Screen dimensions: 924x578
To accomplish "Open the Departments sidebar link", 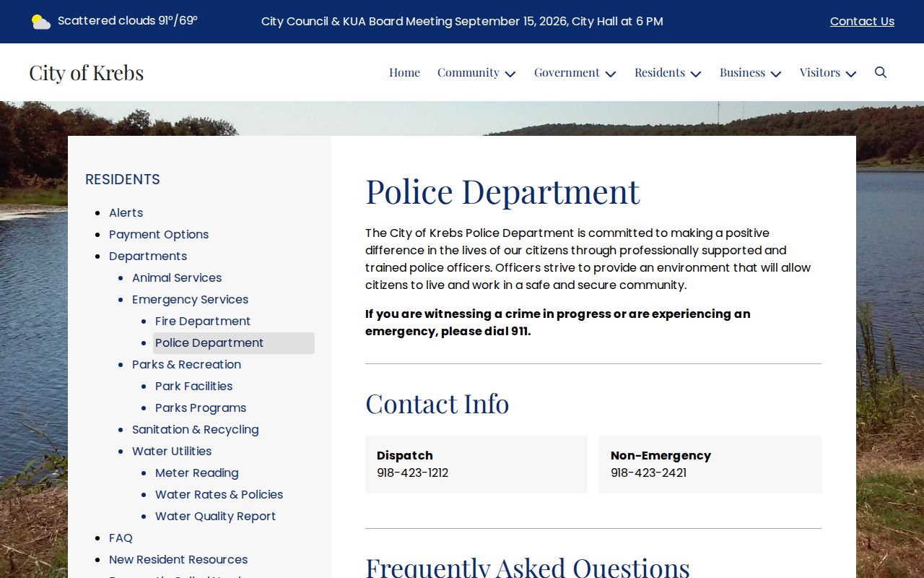I will tap(148, 256).
